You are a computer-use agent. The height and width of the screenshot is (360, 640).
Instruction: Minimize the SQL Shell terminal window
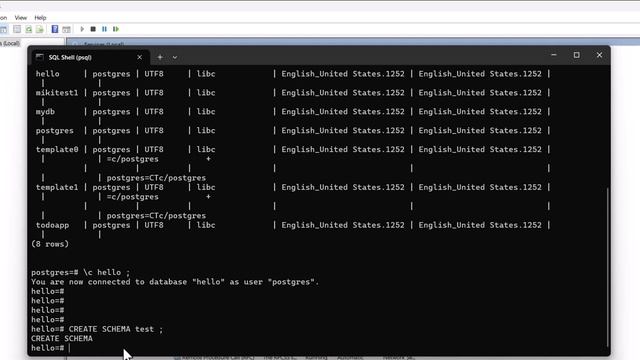click(553, 55)
